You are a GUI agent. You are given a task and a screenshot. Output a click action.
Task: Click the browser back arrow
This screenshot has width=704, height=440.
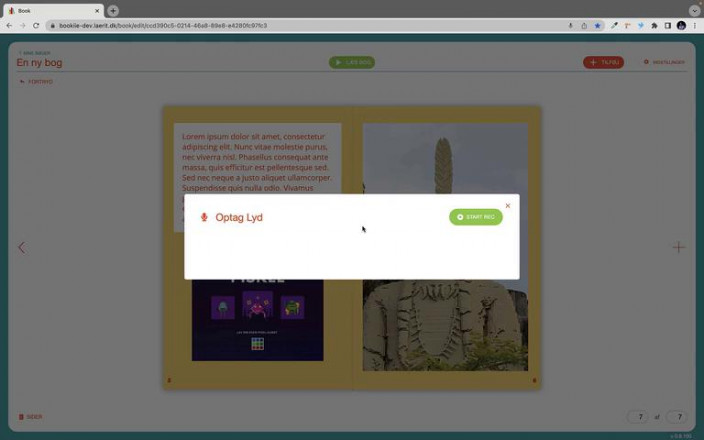click(x=10, y=25)
